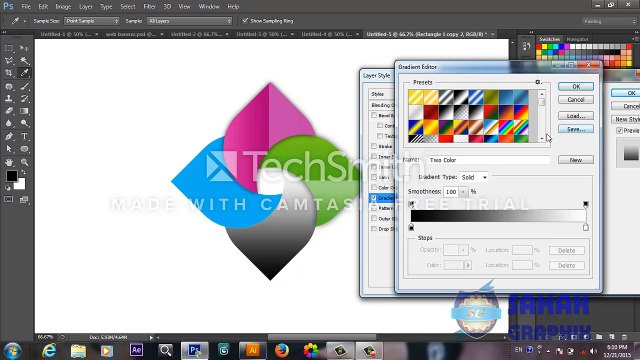Click the Save... button
Image resolution: width=640 pixels, height=360 pixels.
tap(576, 129)
